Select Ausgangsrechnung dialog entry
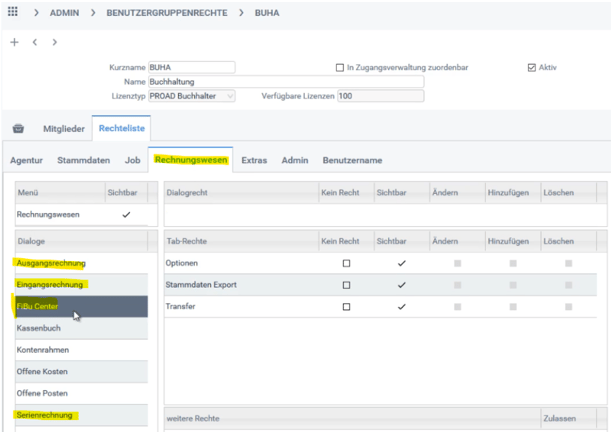This screenshot has width=611, height=432. pos(51,263)
